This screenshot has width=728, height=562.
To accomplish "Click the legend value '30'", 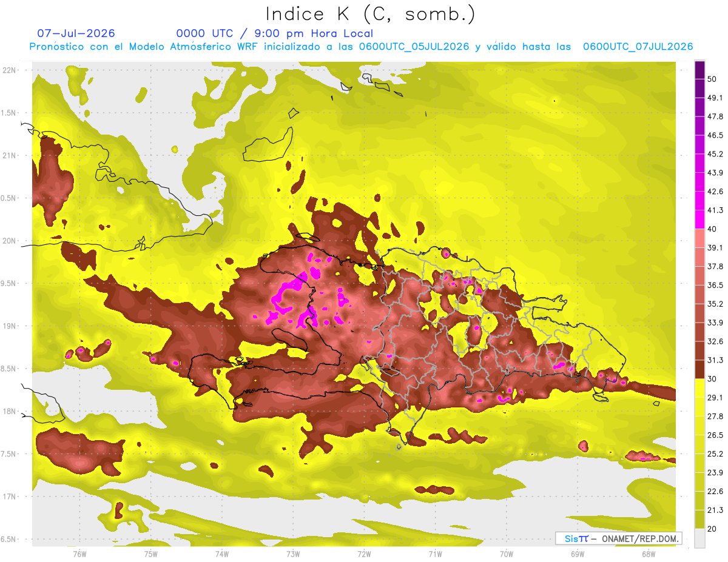I will (713, 379).
